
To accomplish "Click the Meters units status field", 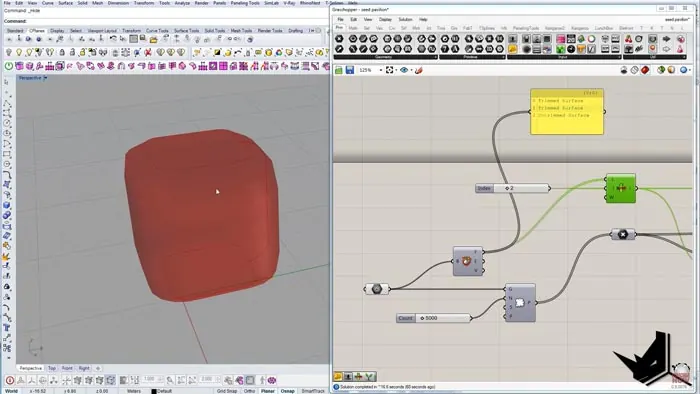I will 134,391.
